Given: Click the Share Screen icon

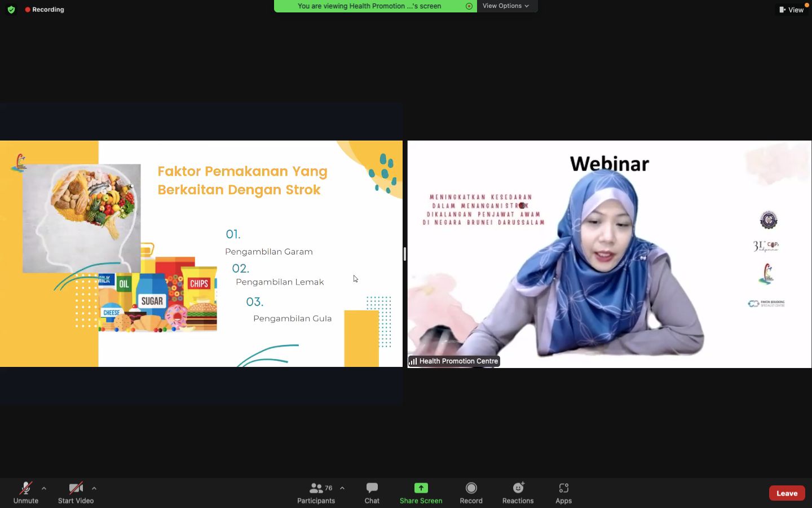Looking at the screenshot, I should 421,488.
